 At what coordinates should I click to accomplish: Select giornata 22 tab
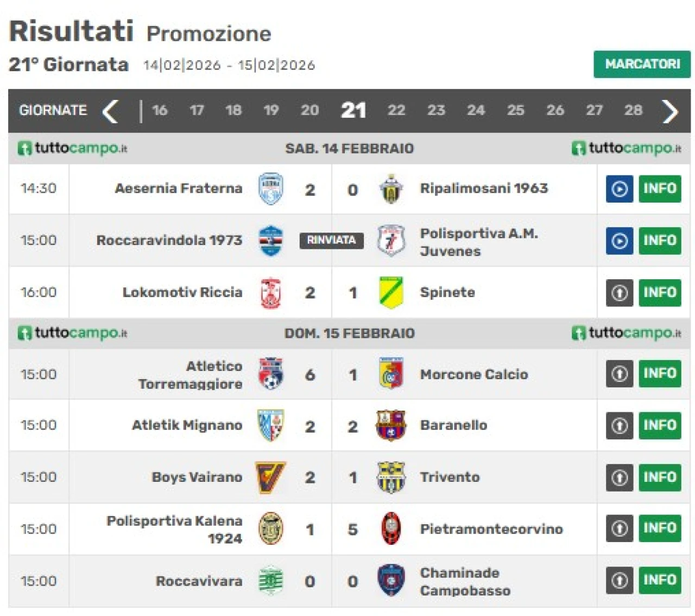tap(396, 111)
